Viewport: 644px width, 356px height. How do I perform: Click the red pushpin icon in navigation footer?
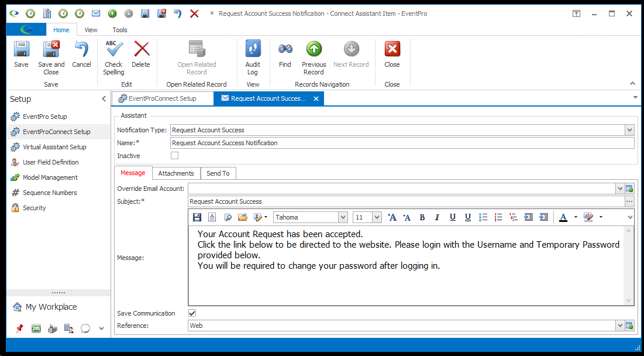[x=19, y=328]
